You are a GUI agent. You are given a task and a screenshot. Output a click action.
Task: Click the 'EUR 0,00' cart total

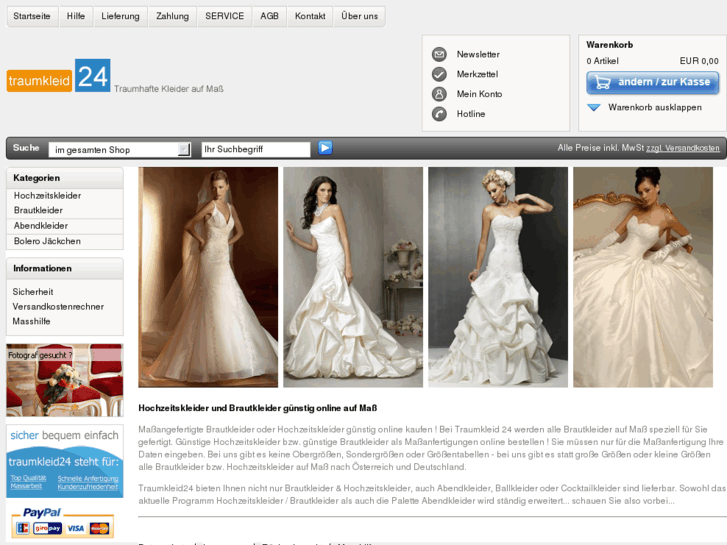(699, 61)
